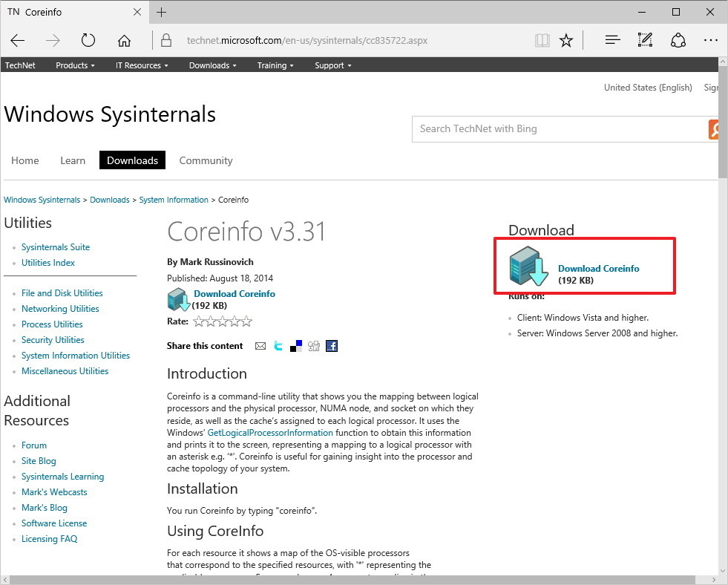Open the Share panel in Edge
The image size is (728, 585).
click(x=678, y=40)
